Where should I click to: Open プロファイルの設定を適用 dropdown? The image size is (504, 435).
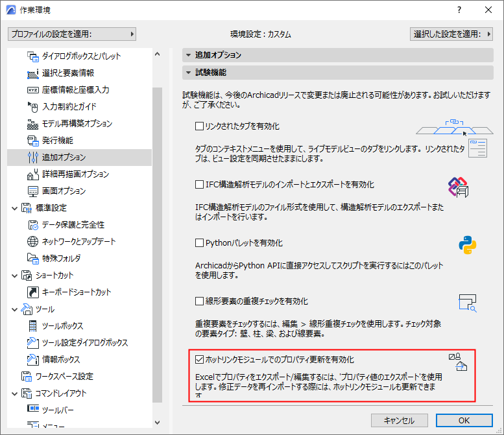coord(72,34)
